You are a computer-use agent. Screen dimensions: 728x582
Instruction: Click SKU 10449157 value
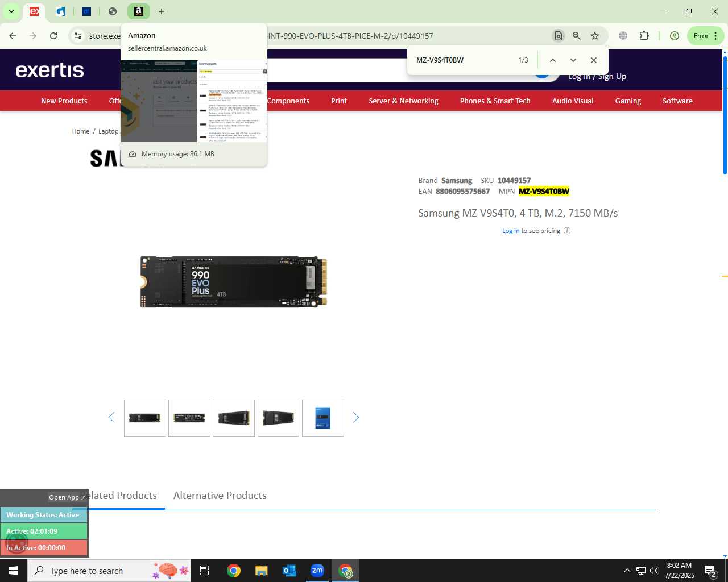click(x=514, y=181)
